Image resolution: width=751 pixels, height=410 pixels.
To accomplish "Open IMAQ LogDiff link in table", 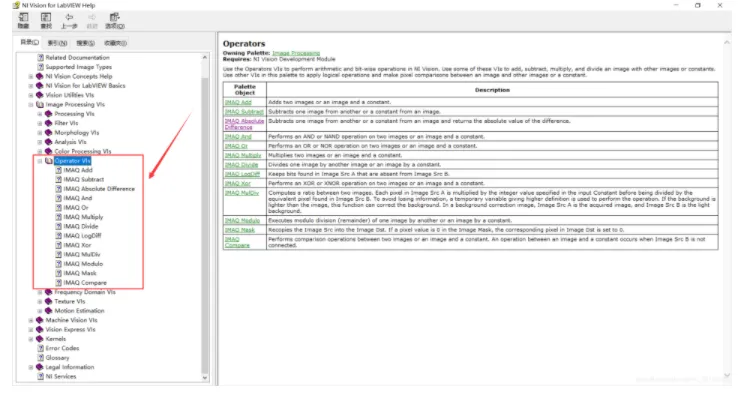I will click(x=242, y=174).
